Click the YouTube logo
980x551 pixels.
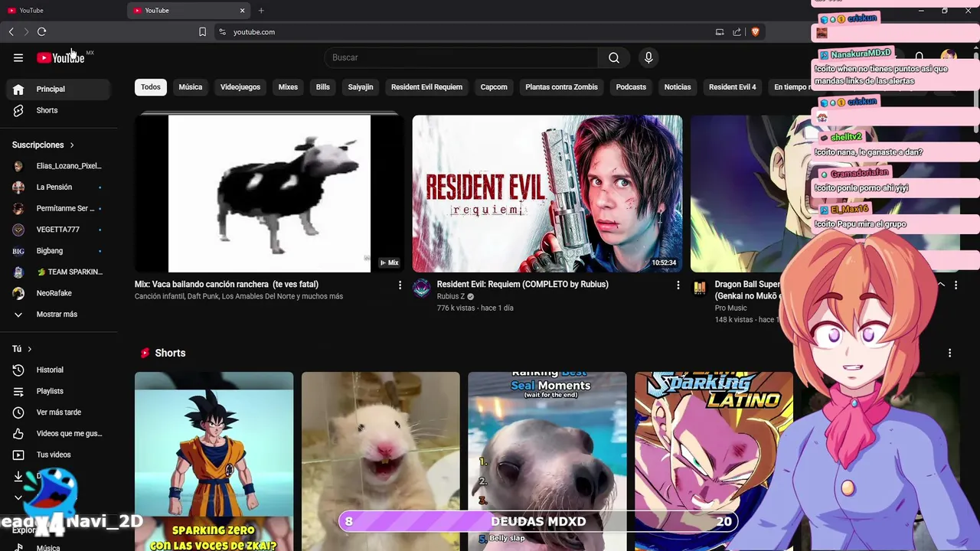click(x=60, y=57)
